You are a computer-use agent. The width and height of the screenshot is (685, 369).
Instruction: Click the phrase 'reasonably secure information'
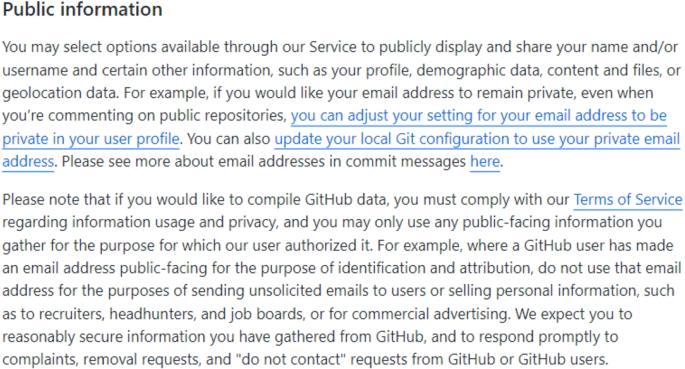click(x=104, y=337)
